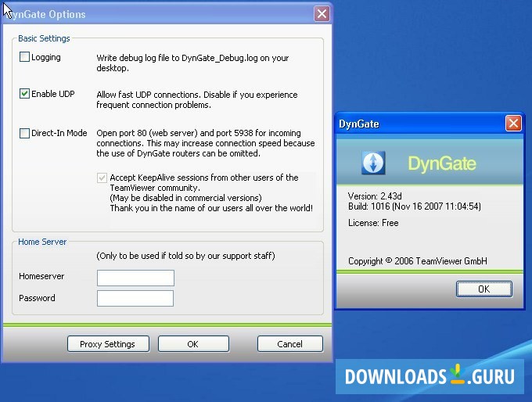Click the Copyright 2006 TeamViewer GmbH text
532x402 pixels.
point(418,261)
